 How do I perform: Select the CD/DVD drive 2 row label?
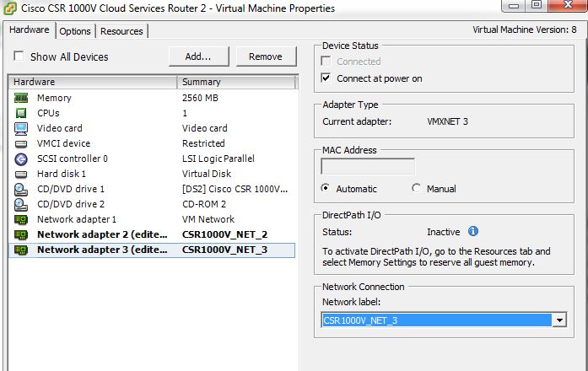coord(71,205)
